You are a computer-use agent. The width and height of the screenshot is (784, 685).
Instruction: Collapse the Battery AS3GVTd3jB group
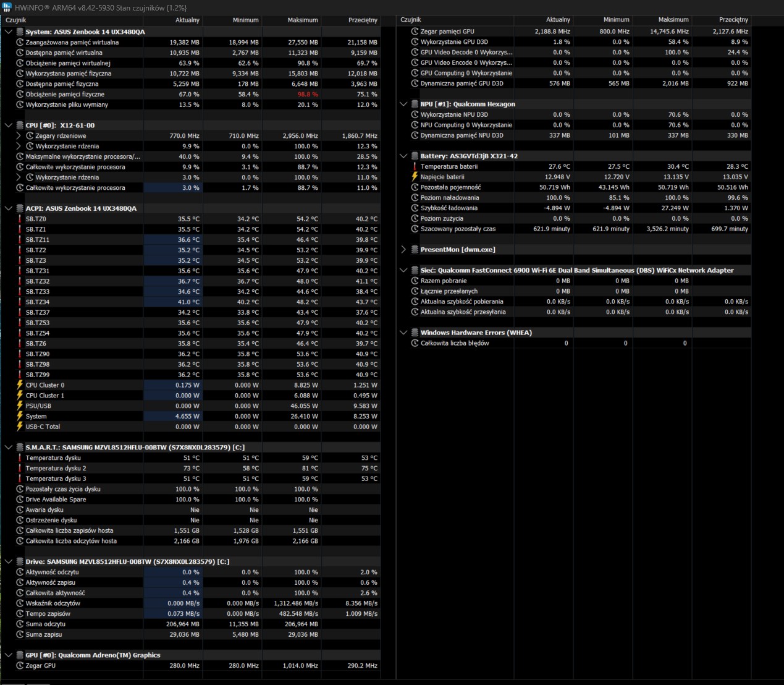tap(403, 156)
